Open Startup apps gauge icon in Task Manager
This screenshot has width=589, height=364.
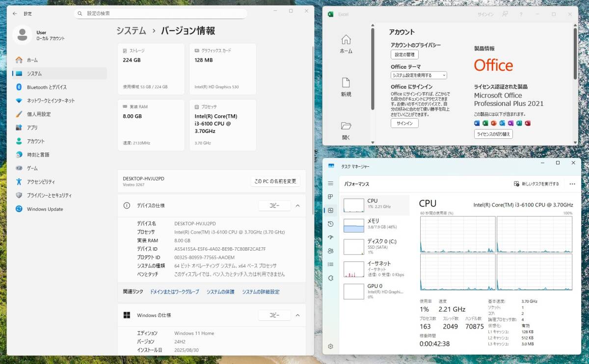click(330, 237)
